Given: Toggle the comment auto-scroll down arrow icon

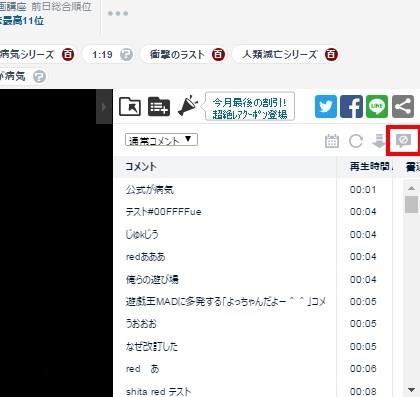Looking at the screenshot, I should point(379,141).
